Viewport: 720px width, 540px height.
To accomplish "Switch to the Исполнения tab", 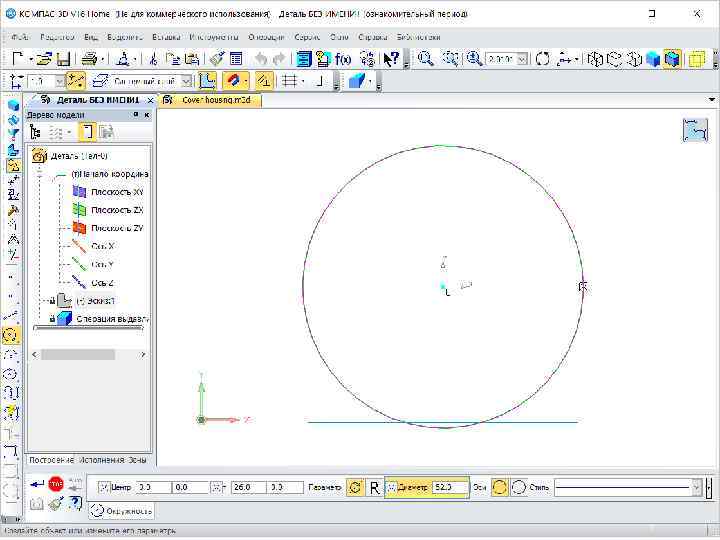I will [x=101, y=460].
